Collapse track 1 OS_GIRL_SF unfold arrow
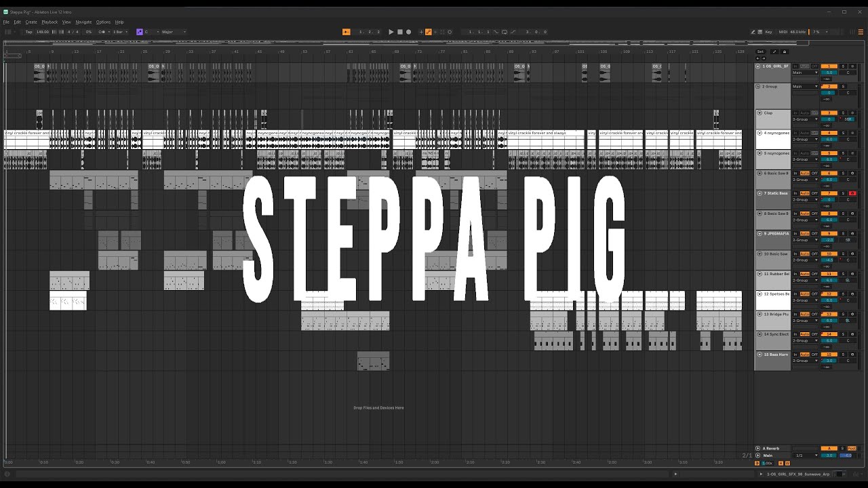 pyautogui.click(x=758, y=66)
